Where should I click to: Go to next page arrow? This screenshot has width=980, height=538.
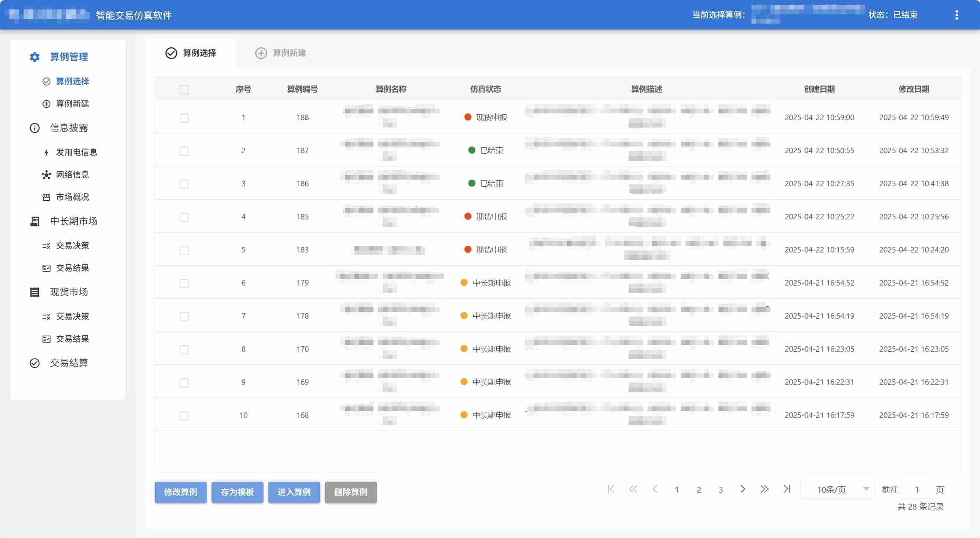[742, 489]
